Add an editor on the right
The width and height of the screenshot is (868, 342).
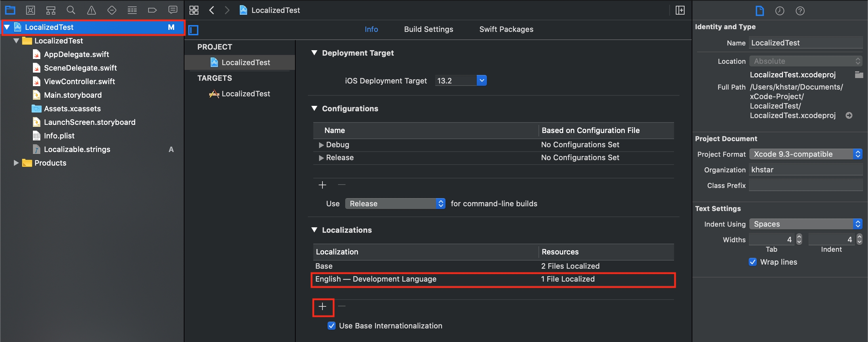coord(680,10)
